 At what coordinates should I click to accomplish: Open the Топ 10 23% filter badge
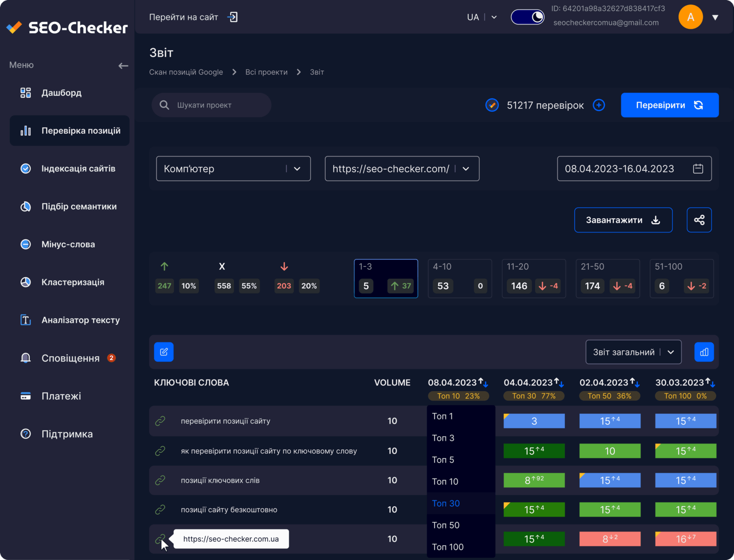tap(458, 396)
